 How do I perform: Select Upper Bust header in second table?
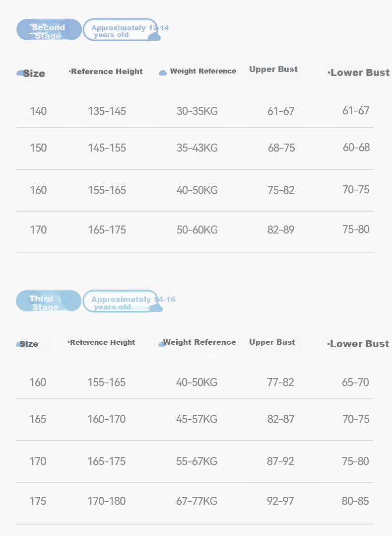pos(272,342)
